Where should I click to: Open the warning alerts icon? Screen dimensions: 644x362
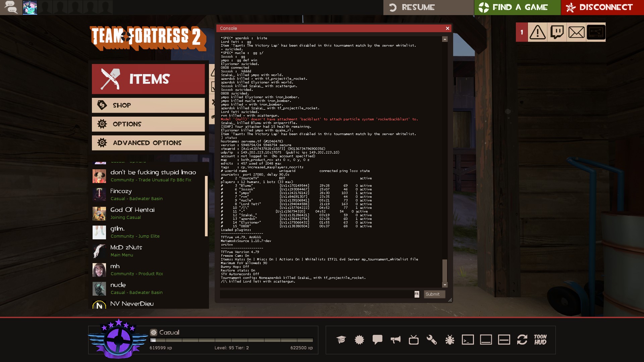[538, 33]
